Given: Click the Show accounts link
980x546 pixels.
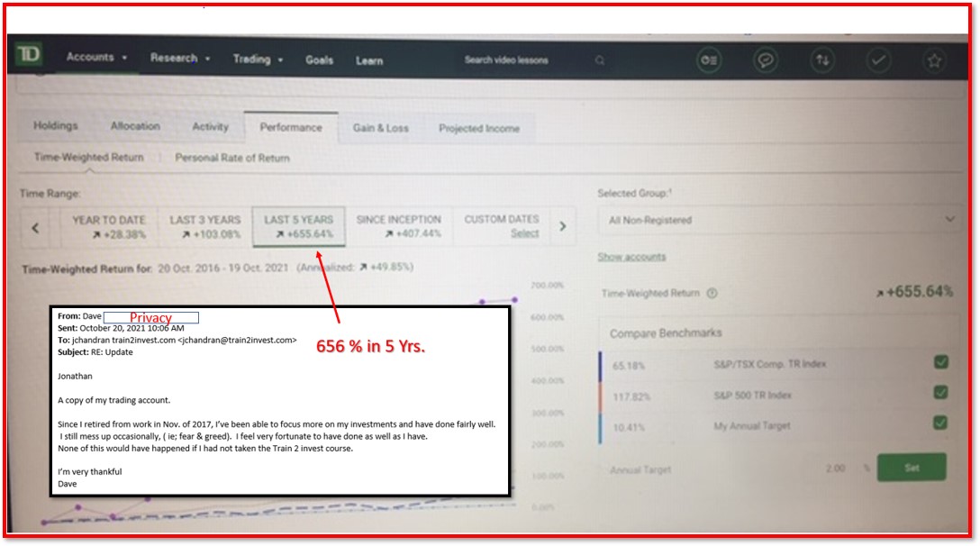Looking at the screenshot, I should coord(631,257).
